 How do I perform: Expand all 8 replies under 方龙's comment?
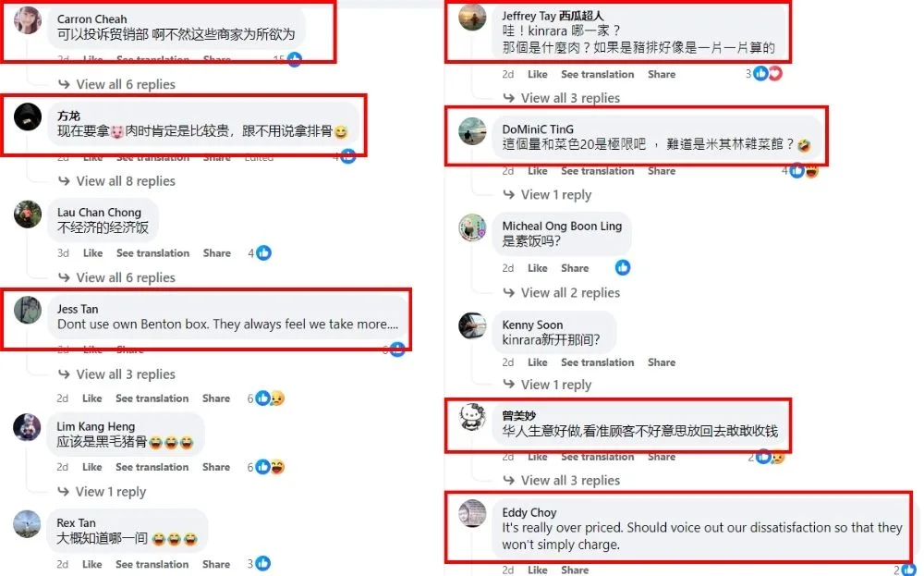coord(116,181)
